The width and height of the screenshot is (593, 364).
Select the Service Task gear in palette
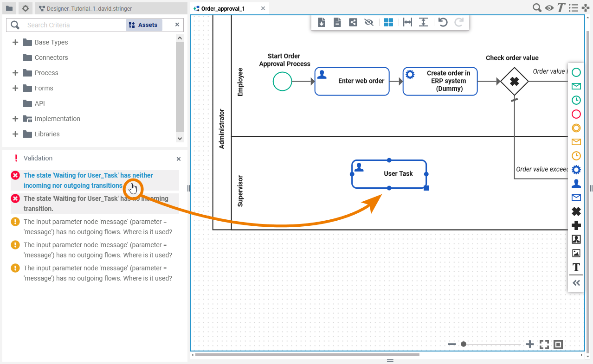pos(576,170)
